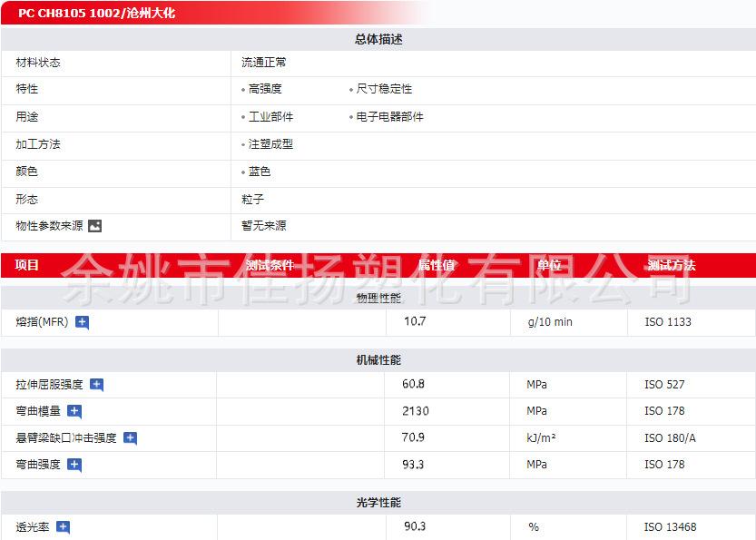Select the unit kJ/m²
Screen dimensions: 756x540
[x=541, y=437]
